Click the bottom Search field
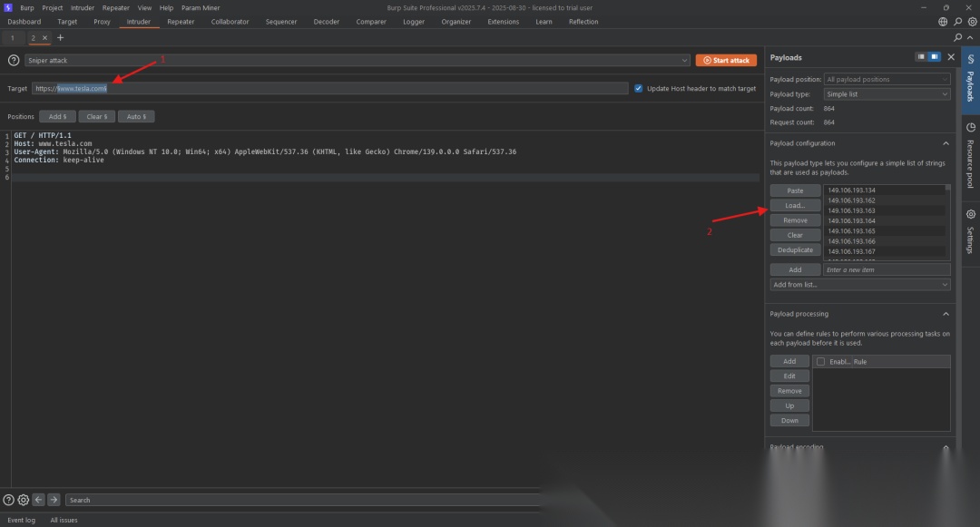980x527 pixels. (302, 500)
